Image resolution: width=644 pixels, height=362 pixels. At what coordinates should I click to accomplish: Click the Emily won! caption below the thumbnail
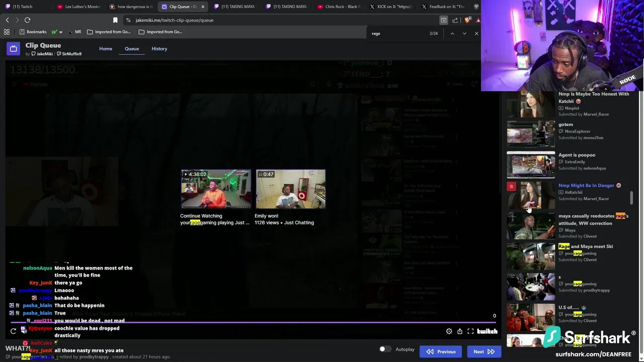(x=266, y=216)
